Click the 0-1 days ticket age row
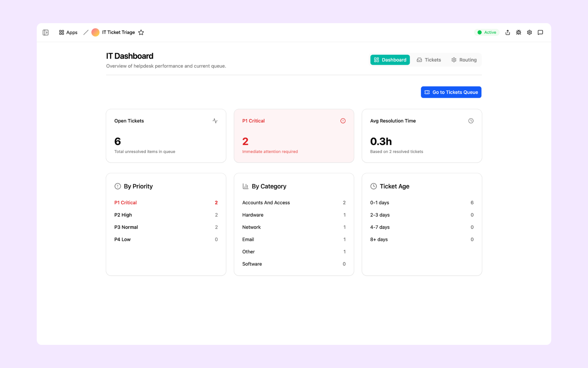This screenshot has height=368, width=588. coord(422,203)
